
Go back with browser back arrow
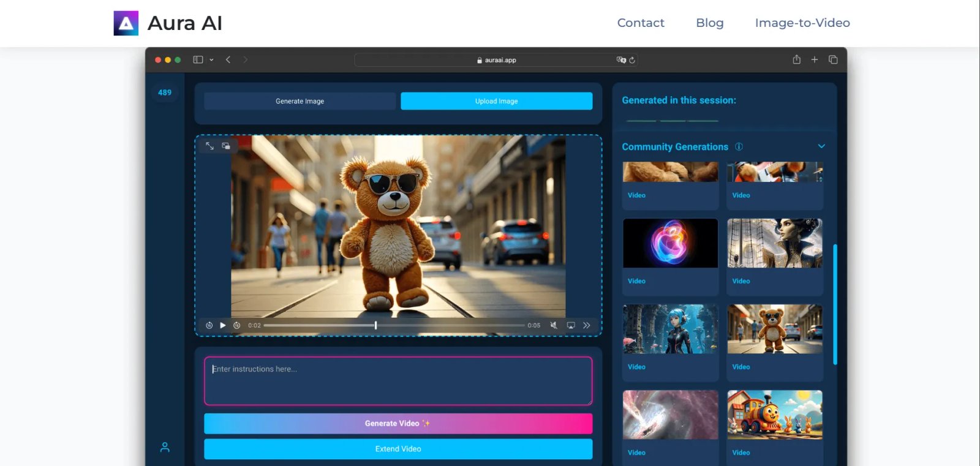pos(228,59)
